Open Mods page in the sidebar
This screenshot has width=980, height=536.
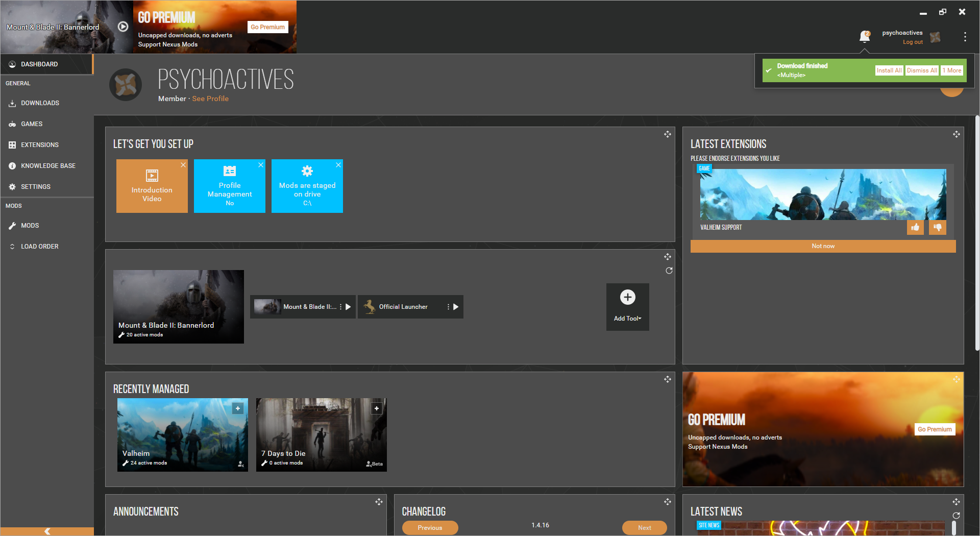(x=47, y=226)
